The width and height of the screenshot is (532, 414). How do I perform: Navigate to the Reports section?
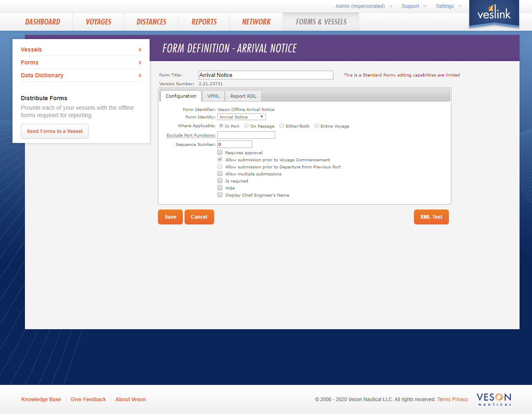(204, 21)
